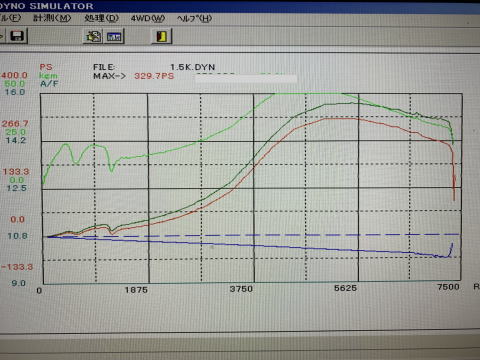
Task: Click the yellow door exit icon
Action: click(162, 36)
